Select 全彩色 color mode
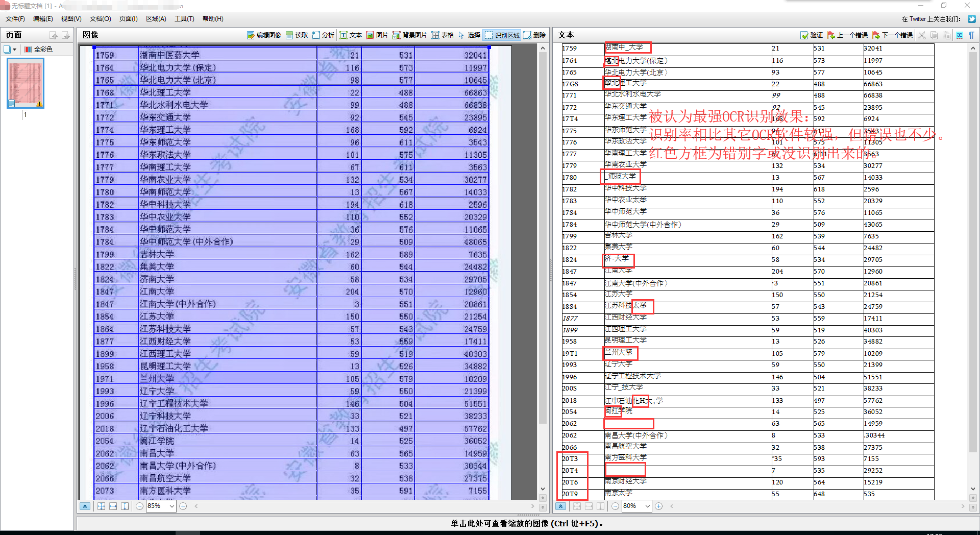 click(x=38, y=50)
